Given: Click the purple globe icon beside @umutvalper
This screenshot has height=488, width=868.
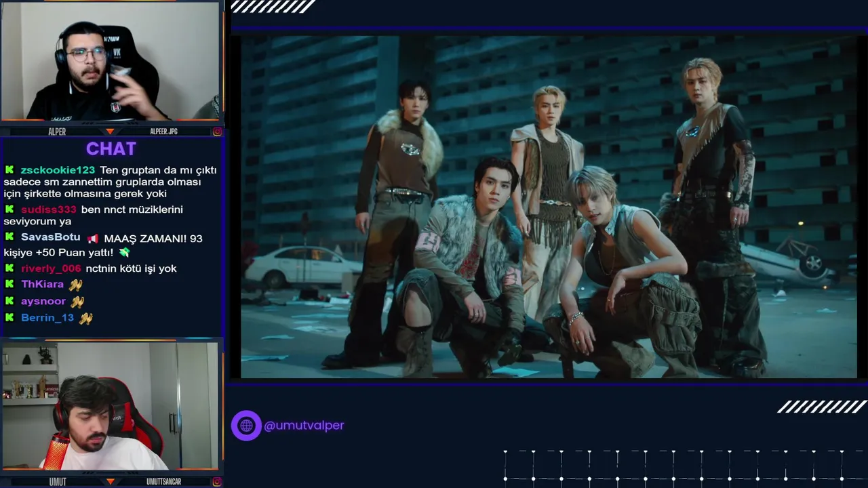Looking at the screenshot, I should (x=246, y=426).
